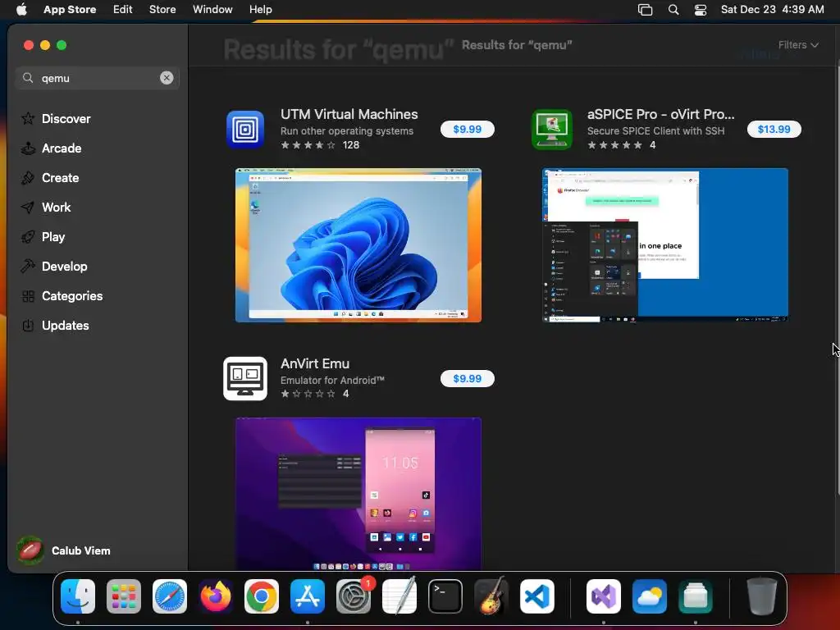Open Control Center in menu bar
The image size is (840, 630).
[701, 10]
